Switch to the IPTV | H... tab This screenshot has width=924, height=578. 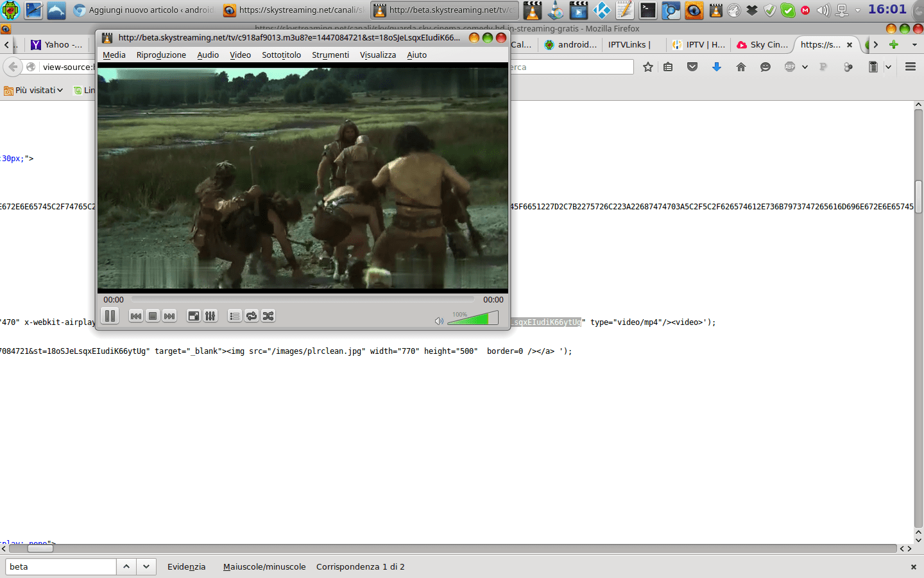[x=698, y=44]
